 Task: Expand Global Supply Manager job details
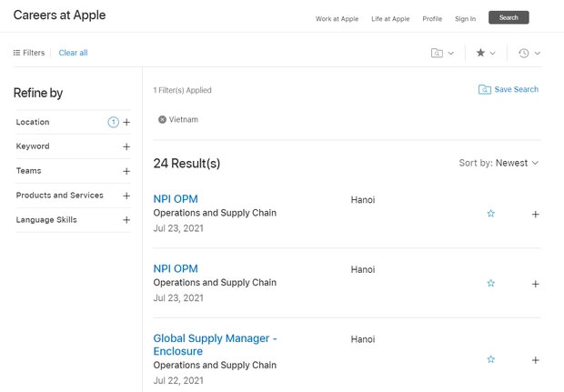535,360
